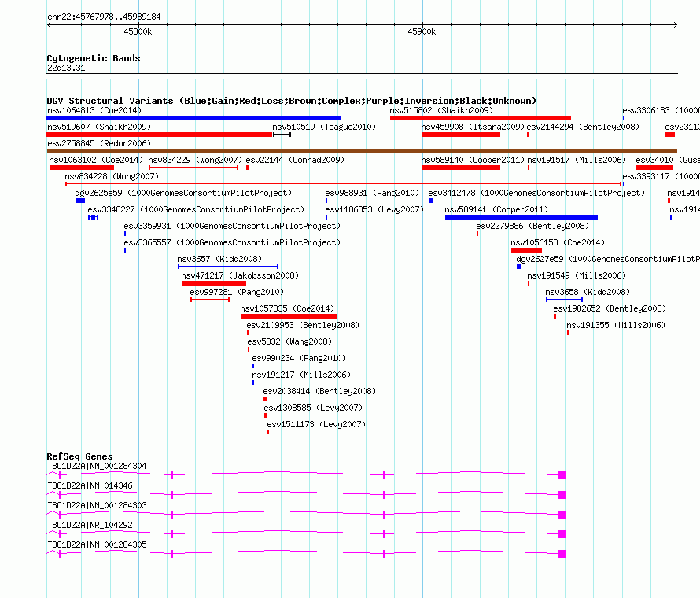
Task: Open the esv2109953 (Bentley2008) label
Action: coord(303,325)
